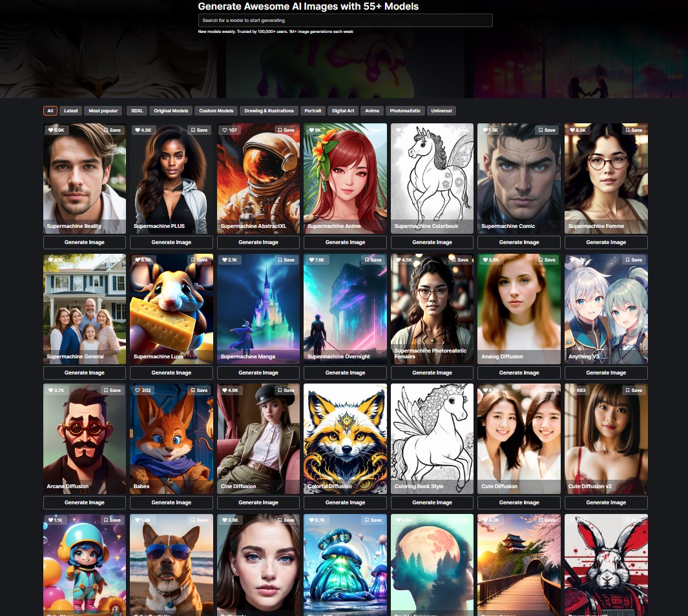Open the glowing mushroom model thumbnail

click(x=346, y=565)
